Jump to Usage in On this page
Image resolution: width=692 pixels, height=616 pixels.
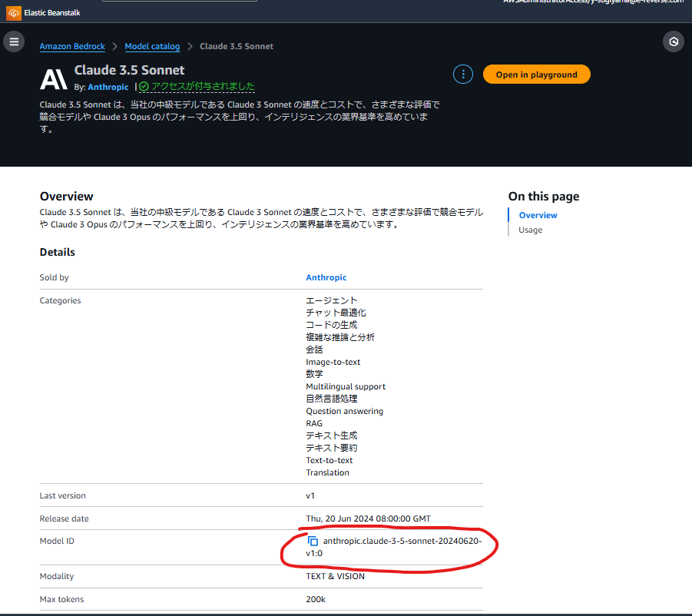click(531, 230)
